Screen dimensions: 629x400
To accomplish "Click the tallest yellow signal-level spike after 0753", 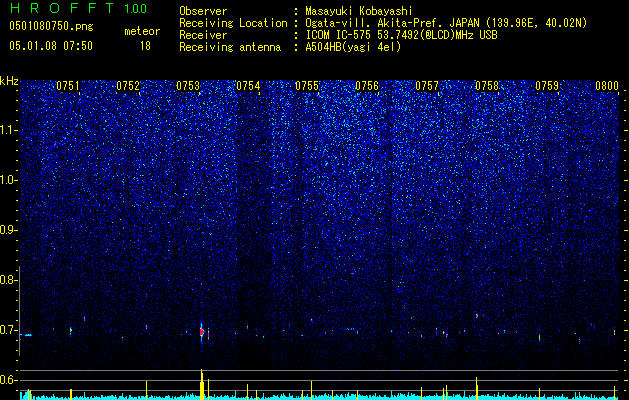I will point(202,384).
